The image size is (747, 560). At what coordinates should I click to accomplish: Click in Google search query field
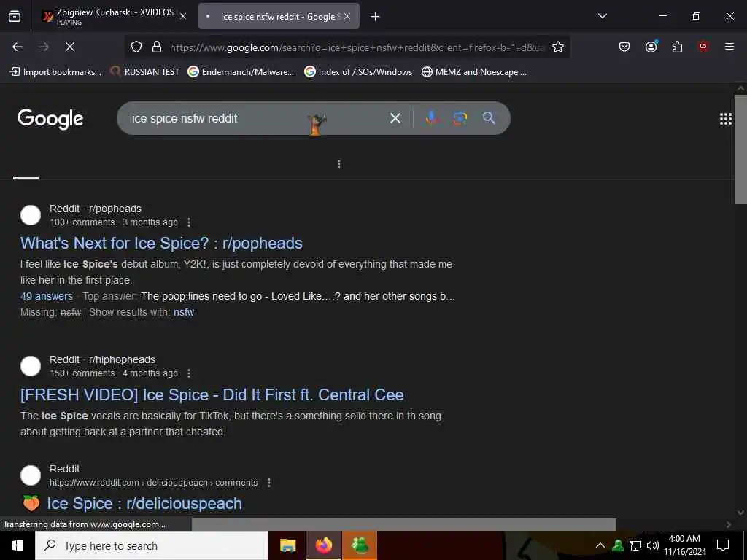point(258,118)
